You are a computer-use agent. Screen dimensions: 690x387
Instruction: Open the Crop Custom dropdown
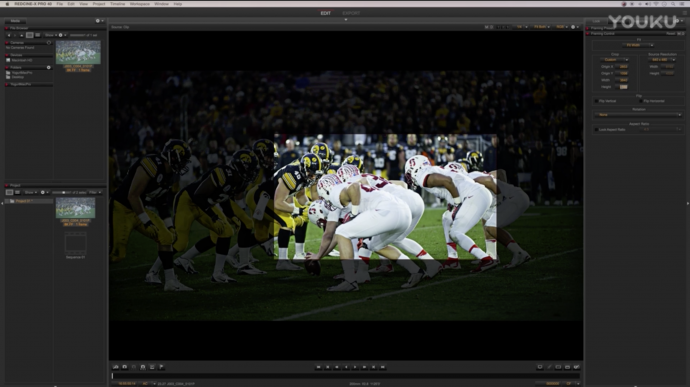[615, 60]
